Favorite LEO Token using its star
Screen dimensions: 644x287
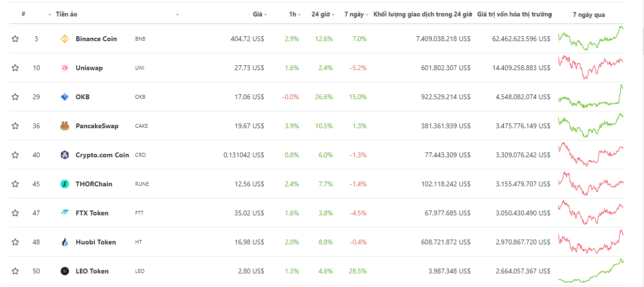click(x=15, y=271)
